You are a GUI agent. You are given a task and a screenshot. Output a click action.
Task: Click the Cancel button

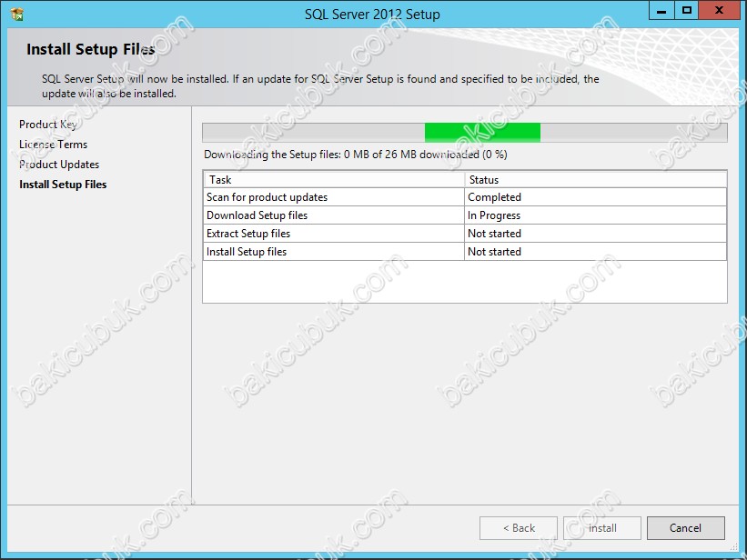tap(685, 528)
